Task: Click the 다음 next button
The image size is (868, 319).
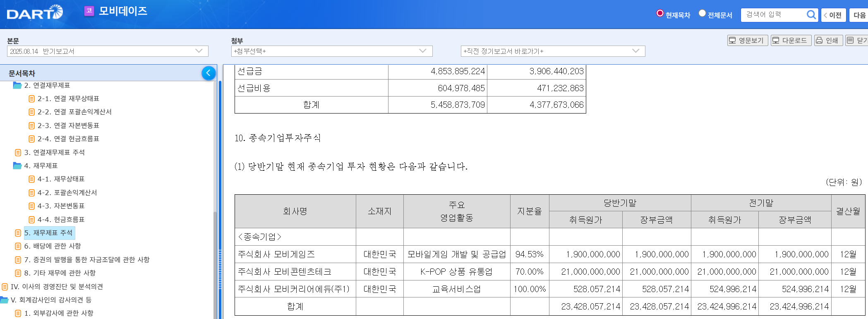Action: [x=859, y=15]
